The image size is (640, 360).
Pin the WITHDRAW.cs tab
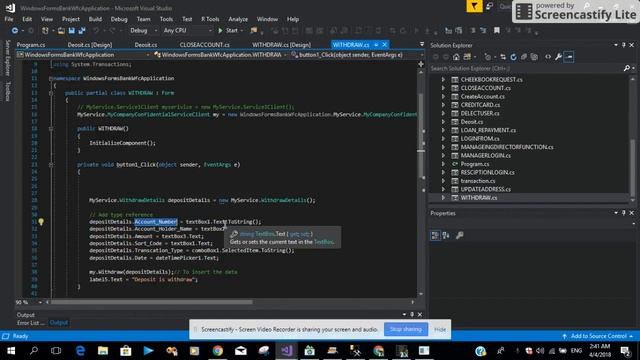pos(376,44)
